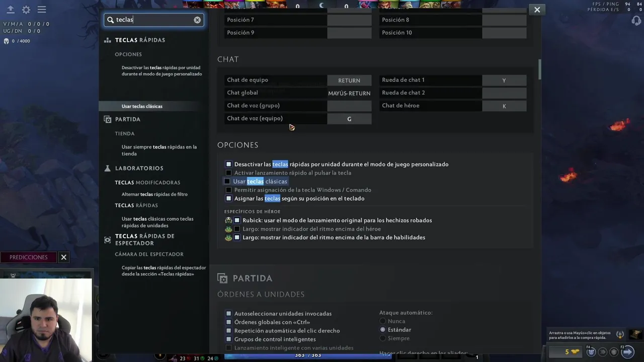Click the Partida heading icon in main panel

click(x=222, y=278)
